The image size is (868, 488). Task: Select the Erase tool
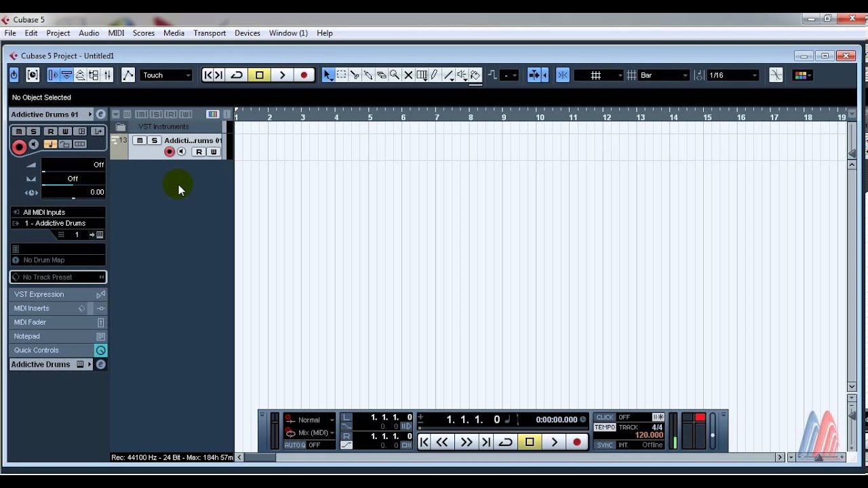pyautogui.click(x=382, y=75)
